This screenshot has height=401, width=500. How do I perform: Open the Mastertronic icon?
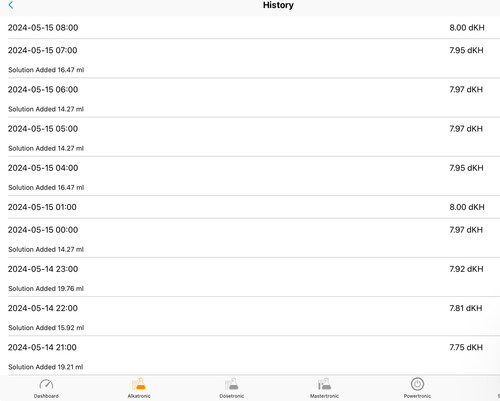click(324, 384)
